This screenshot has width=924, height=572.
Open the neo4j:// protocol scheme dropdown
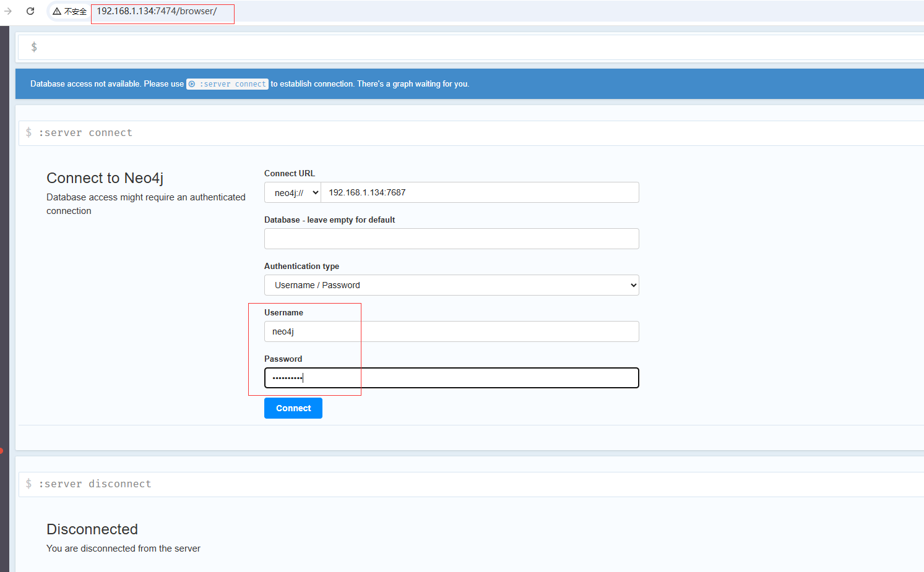(x=293, y=192)
